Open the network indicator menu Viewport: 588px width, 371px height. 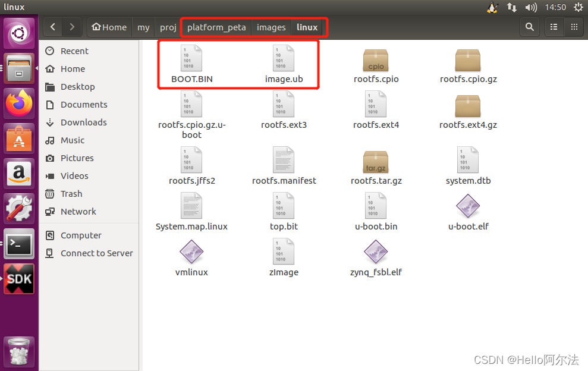pos(512,7)
